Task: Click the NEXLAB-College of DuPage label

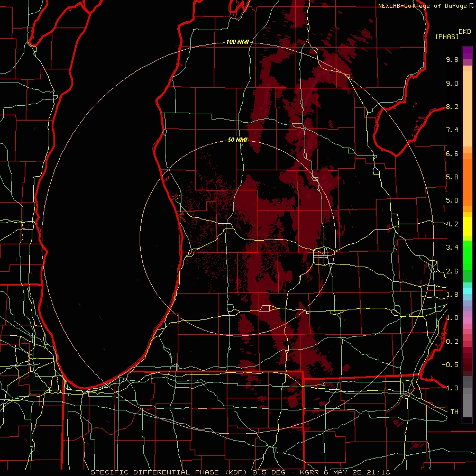Action: click(423, 6)
